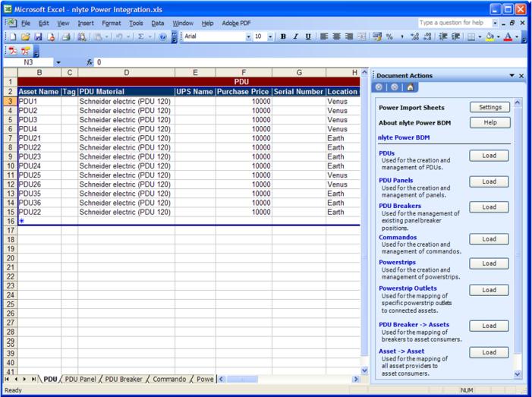Click the Decrease Decimal icon

tap(427, 36)
